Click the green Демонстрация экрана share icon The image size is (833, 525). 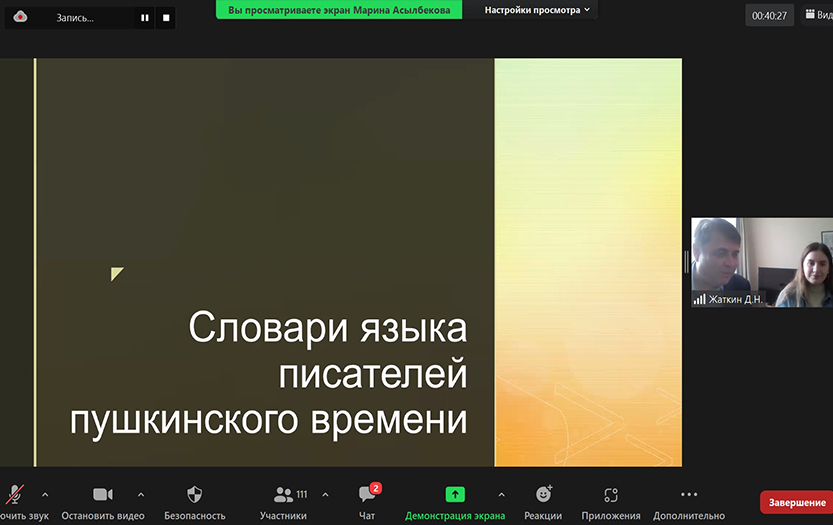[455, 495]
